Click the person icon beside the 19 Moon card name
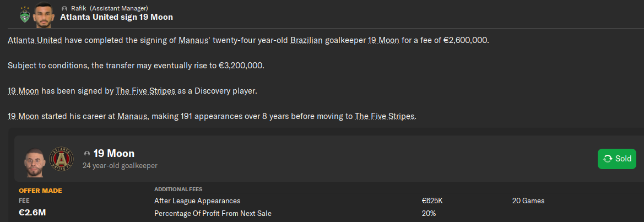 pos(87,154)
